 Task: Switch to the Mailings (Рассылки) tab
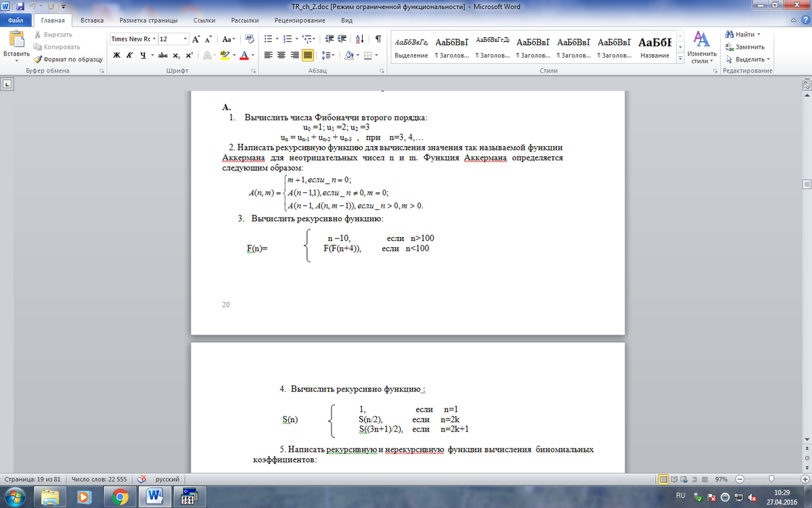click(244, 20)
